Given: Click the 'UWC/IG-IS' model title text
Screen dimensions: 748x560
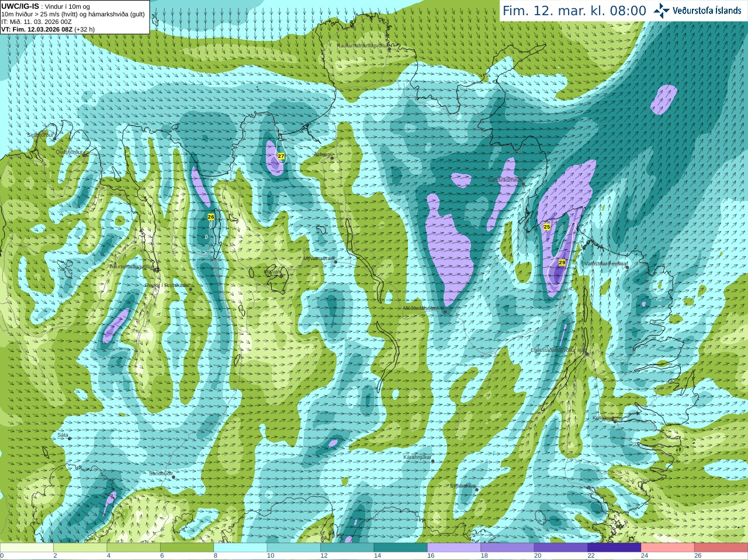Looking at the screenshot, I should click(x=20, y=6).
